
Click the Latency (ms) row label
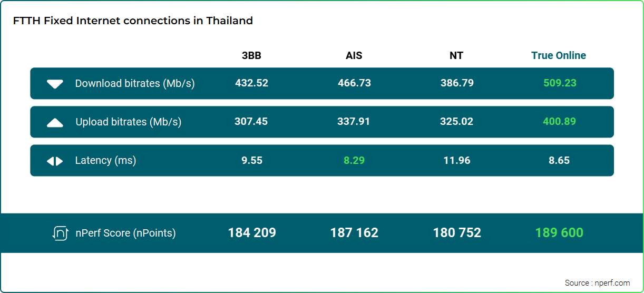(x=105, y=161)
